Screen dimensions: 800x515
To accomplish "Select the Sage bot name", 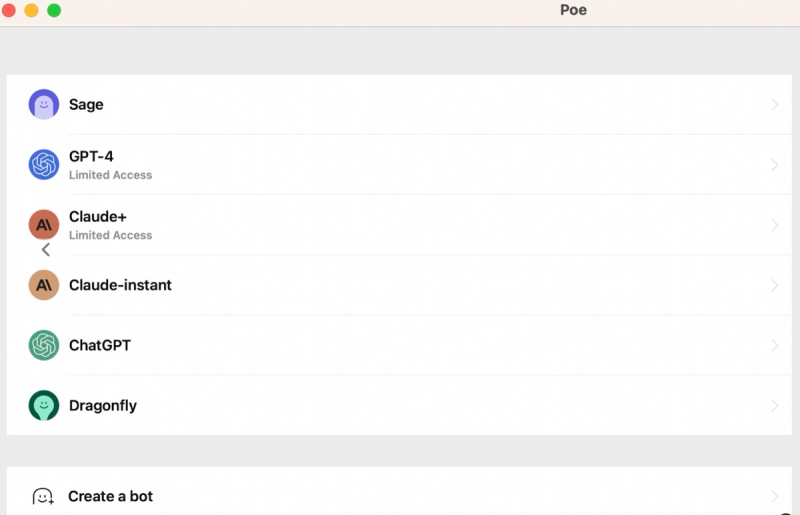I will click(x=86, y=105).
